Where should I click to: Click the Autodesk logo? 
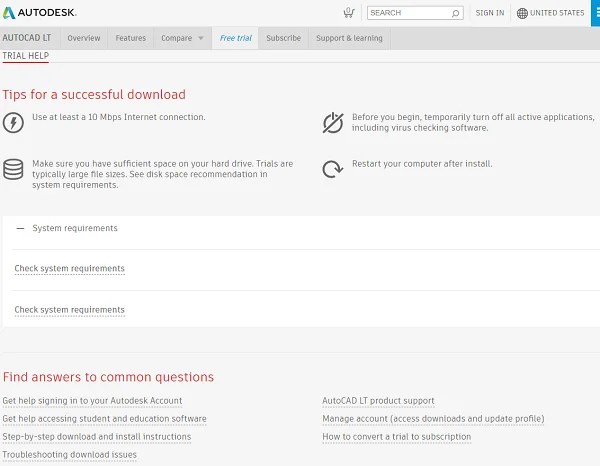point(39,13)
